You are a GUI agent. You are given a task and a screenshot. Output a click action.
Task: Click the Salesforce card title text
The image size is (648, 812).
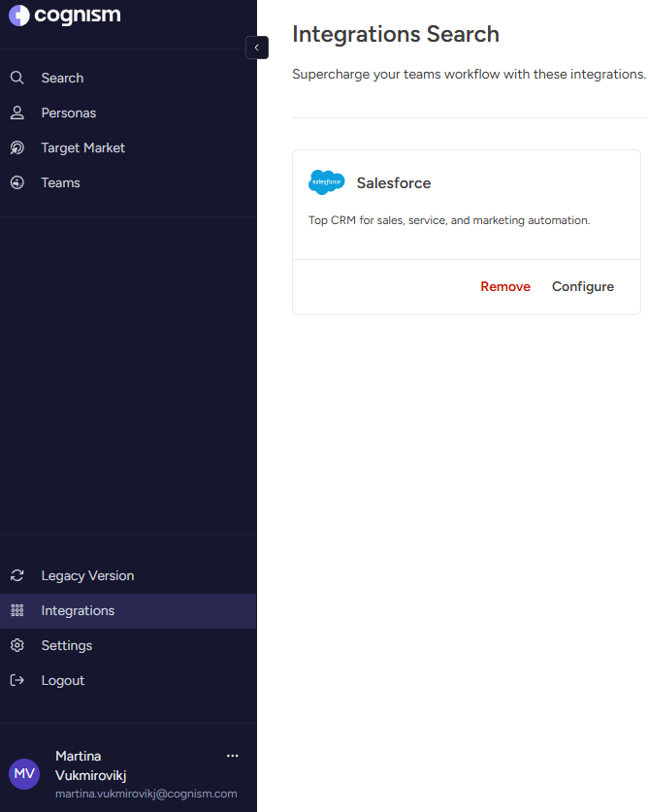tap(393, 182)
